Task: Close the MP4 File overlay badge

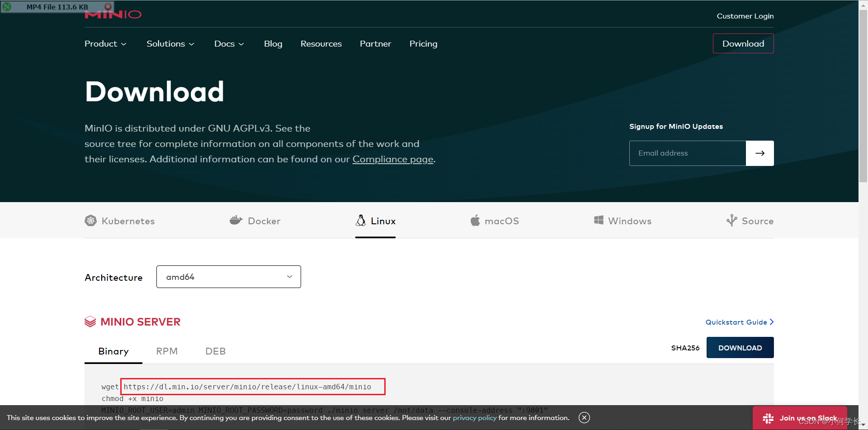Action: point(108,7)
